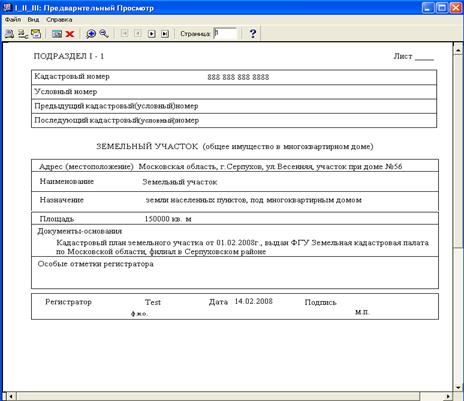The image size is (464, 401).
Task: Open the Файл menu
Action: coord(13,20)
